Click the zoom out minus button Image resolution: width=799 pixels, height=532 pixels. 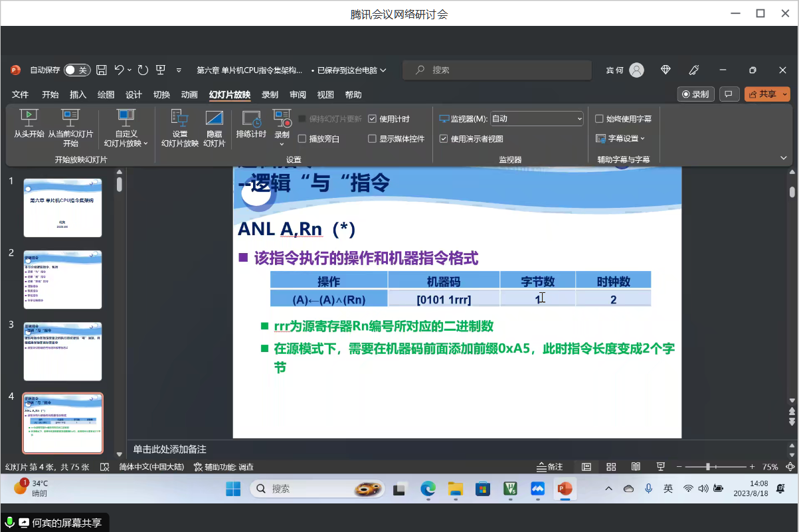678,467
